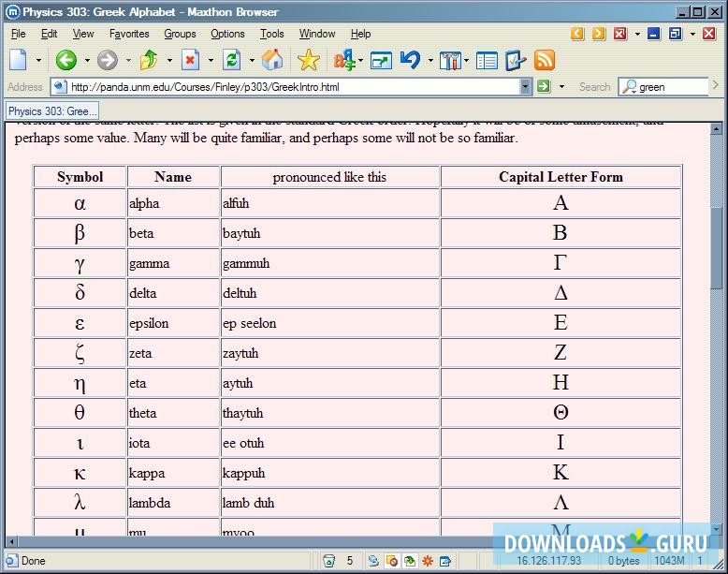Click the IP address '16.126.117.93' in status bar

point(548,561)
